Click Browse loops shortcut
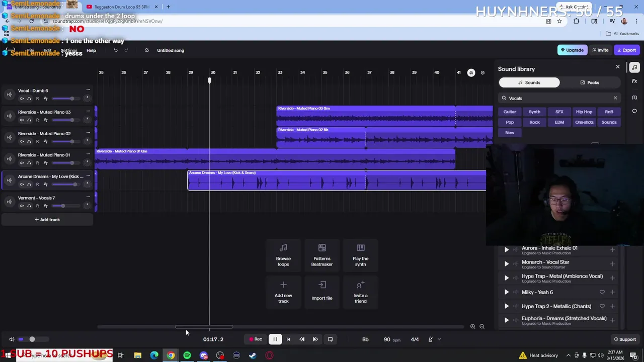644x362 pixels. pyautogui.click(x=283, y=255)
